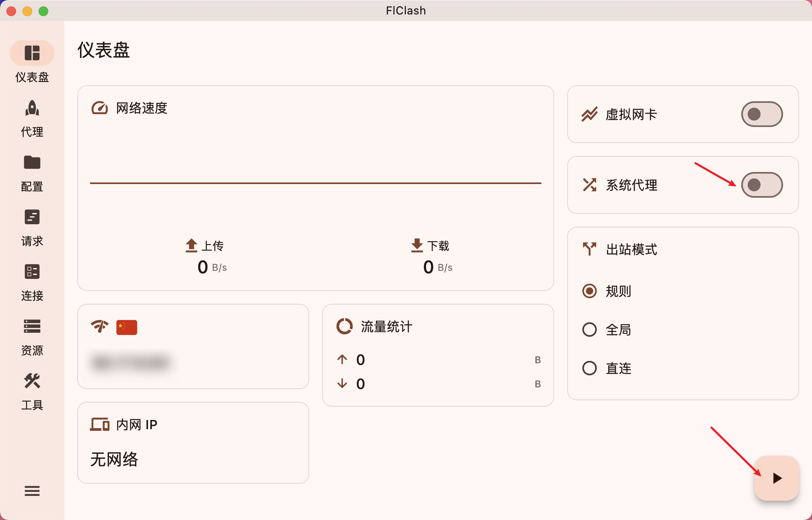The image size is (812, 520).
Task: Open the 请求 requests icon in sidebar
Action: pyautogui.click(x=32, y=217)
